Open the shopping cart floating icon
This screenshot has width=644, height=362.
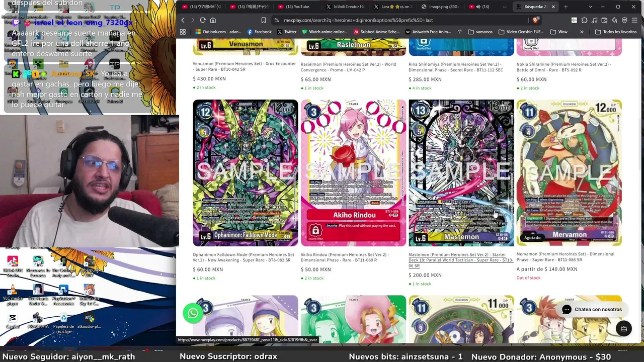pyautogui.click(x=624, y=328)
